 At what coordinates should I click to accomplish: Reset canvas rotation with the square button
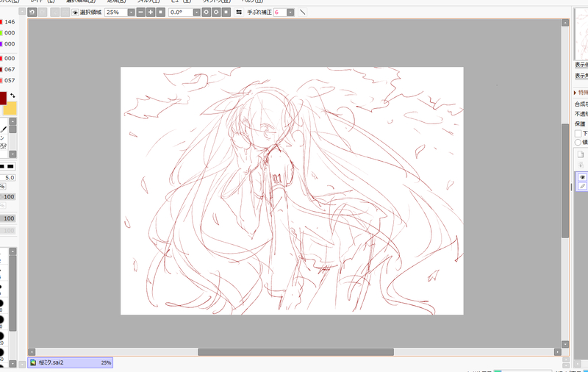point(226,12)
